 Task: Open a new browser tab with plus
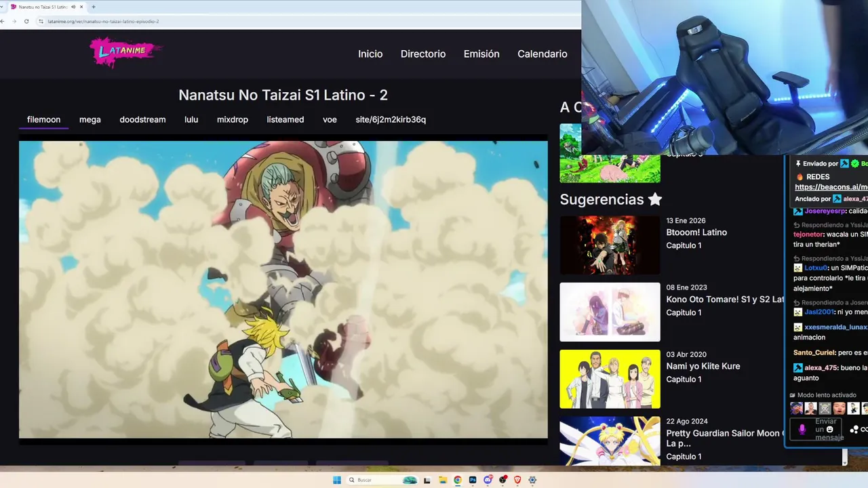click(93, 7)
